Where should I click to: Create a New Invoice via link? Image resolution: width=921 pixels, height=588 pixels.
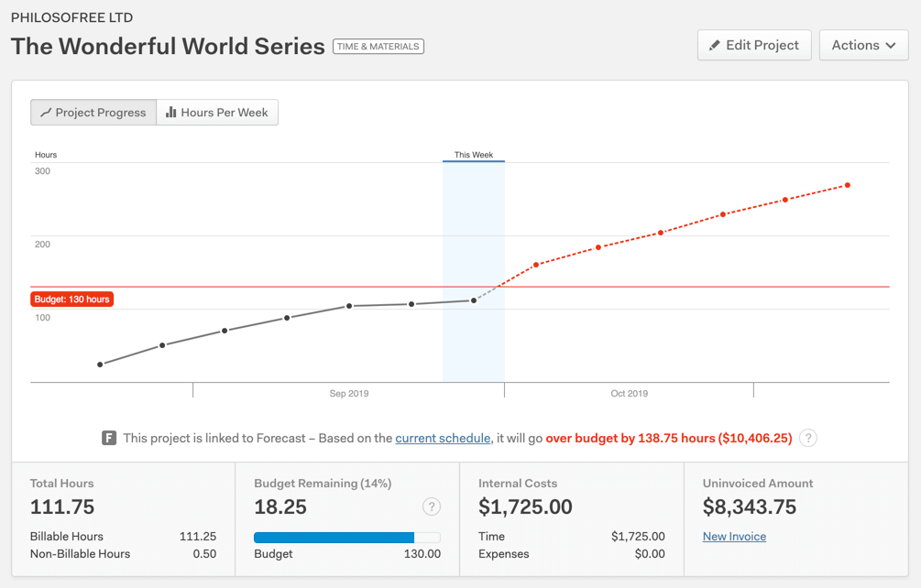[x=734, y=537]
